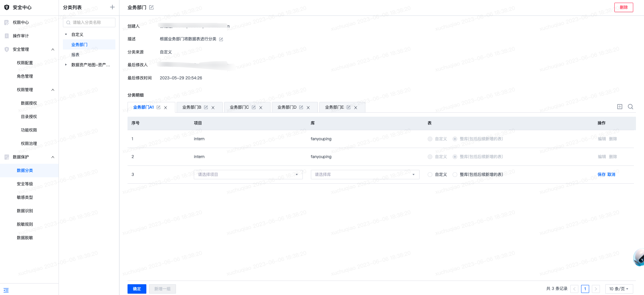The height and width of the screenshot is (295, 644).
Task: Click 删除 link in row 2
Action: (x=613, y=157)
